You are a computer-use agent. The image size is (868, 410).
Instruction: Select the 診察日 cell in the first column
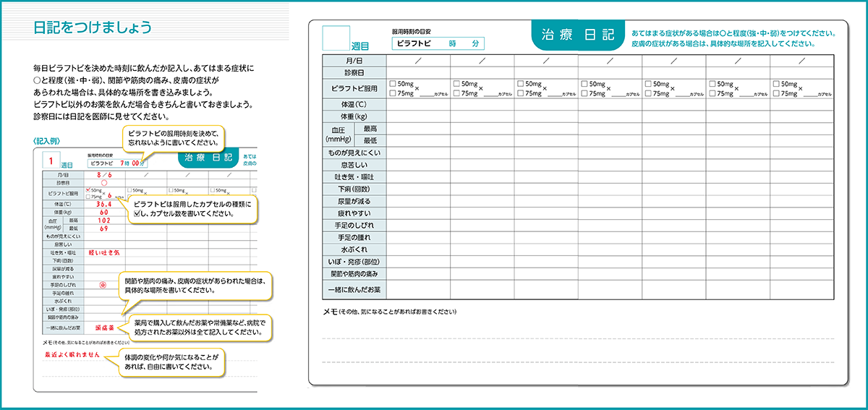[417, 72]
